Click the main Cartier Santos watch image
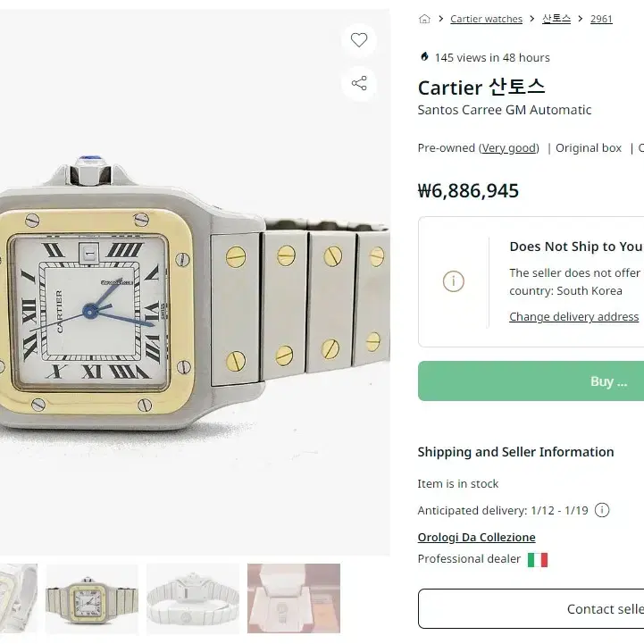This screenshot has height=644, width=644. click(x=195, y=282)
